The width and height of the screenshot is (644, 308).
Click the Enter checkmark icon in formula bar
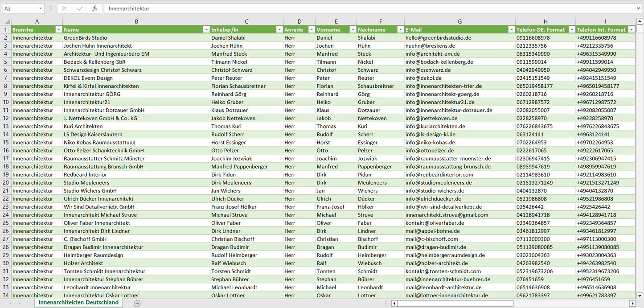[80, 8]
